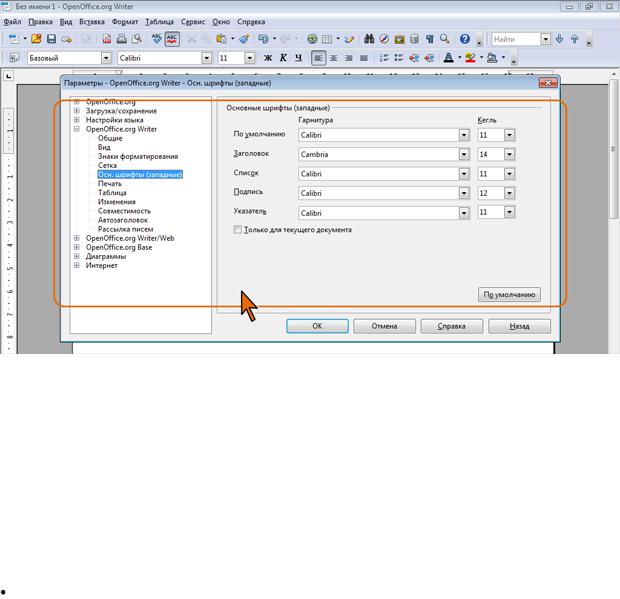Justify the text alignment

[364, 58]
